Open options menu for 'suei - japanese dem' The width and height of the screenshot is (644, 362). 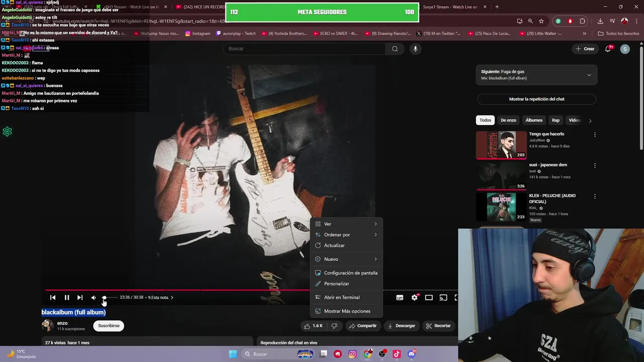pyautogui.click(x=595, y=165)
